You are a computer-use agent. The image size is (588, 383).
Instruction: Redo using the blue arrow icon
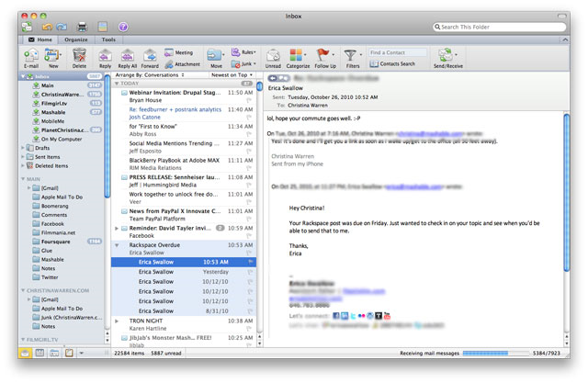click(62, 27)
